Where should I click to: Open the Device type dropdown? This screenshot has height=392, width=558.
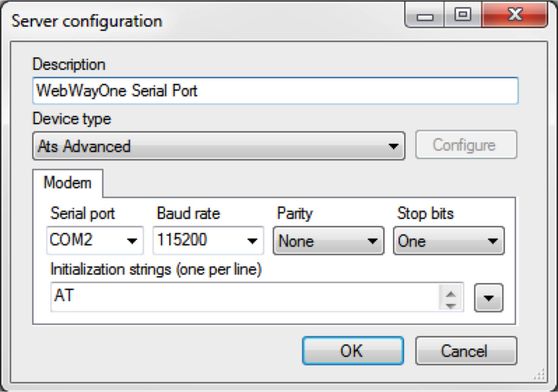pyautogui.click(x=219, y=146)
